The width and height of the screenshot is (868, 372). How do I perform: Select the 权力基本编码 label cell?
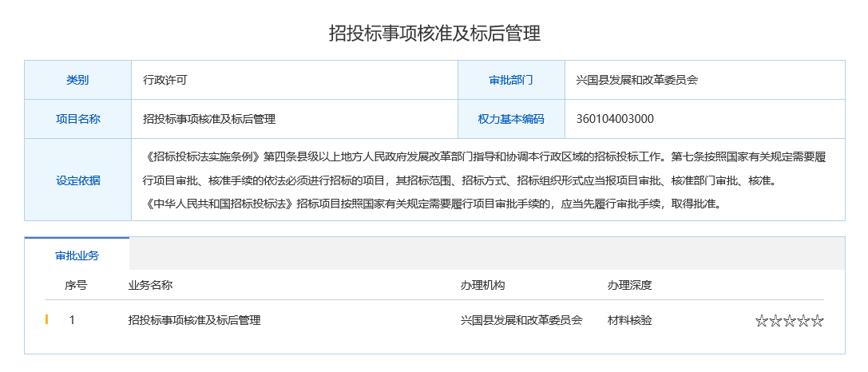click(511, 119)
